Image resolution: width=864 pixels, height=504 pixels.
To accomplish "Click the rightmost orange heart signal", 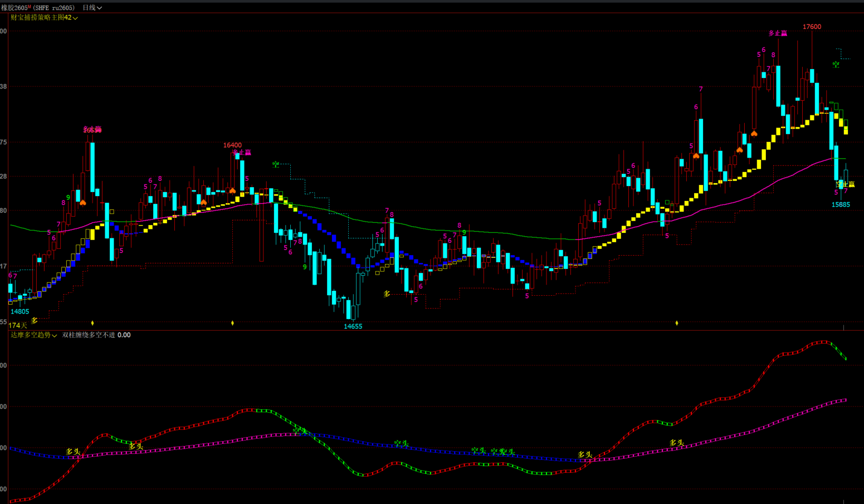I will click(754, 134).
